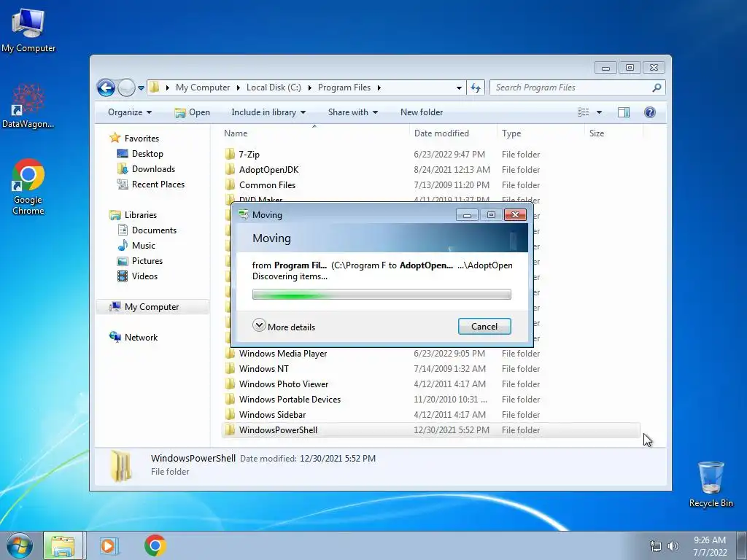This screenshot has height=560, width=747.
Task: Select the WindowsPowerShell folder row
Action: [x=430, y=430]
